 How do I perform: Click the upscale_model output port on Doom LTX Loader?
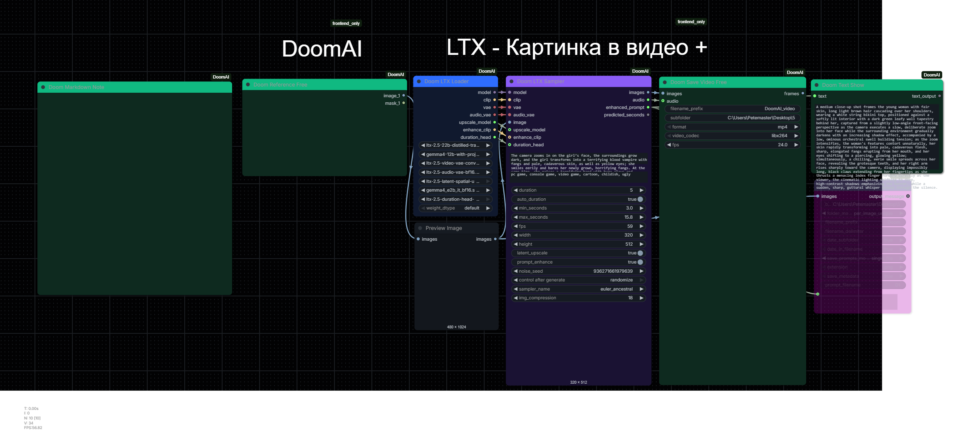tap(495, 122)
